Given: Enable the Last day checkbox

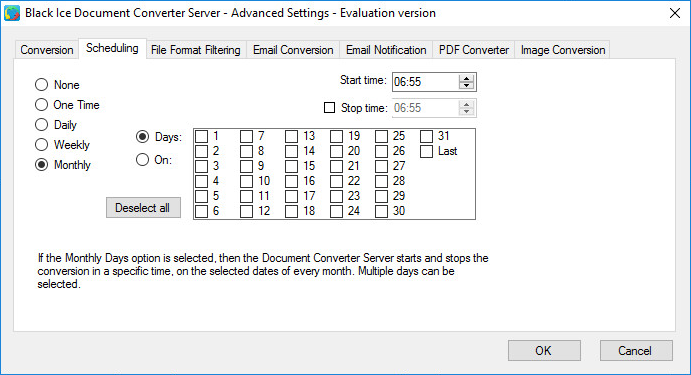Looking at the screenshot, I should tap(426, 151).
